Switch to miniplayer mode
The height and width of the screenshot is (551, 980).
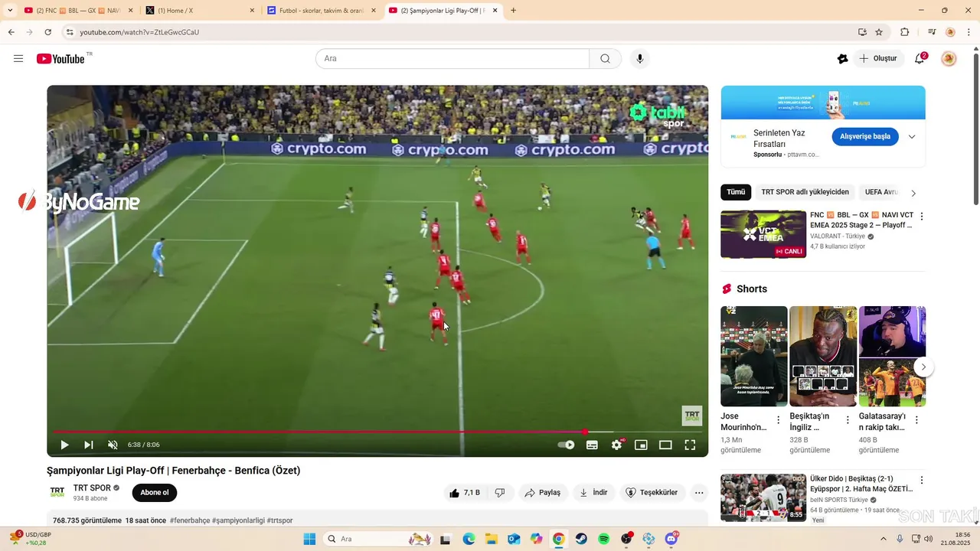tap(642, 445)
